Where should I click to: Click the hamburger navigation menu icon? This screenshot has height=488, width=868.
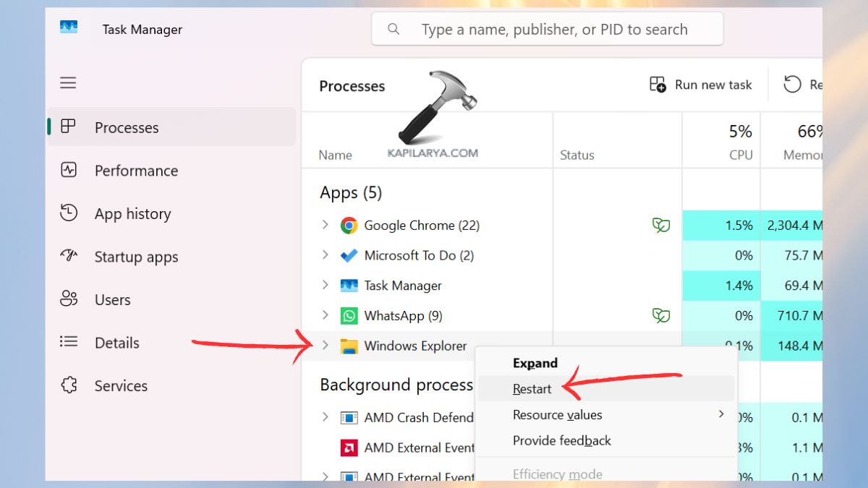[x=68, y=82]
